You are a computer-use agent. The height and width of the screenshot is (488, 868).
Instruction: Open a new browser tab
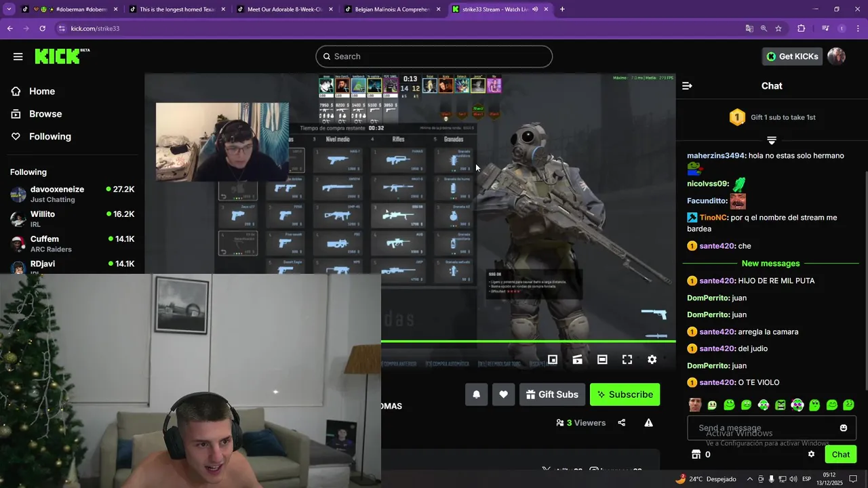click(562, 9)
